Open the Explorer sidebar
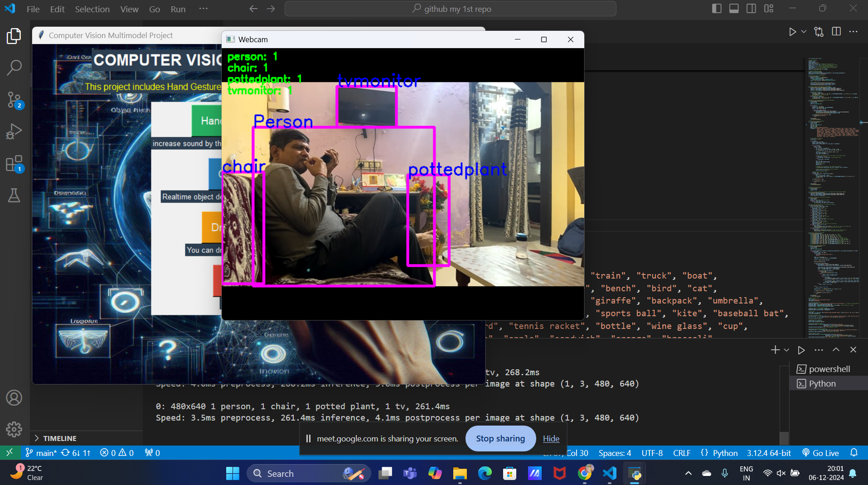 point(14,36)
